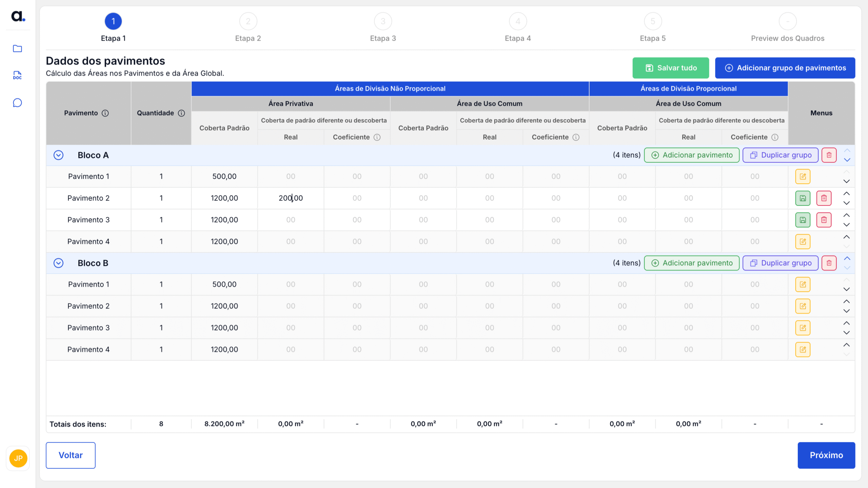Screen dimensions: 868x488
Task: Edit Bloco B Pavimento 4 row
Action: coord(803,349)
